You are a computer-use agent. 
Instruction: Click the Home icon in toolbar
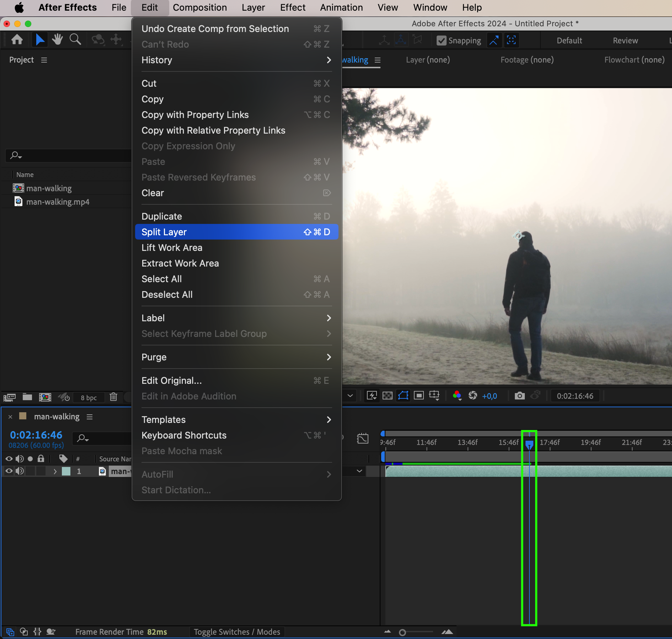click(x=17, y=39)
